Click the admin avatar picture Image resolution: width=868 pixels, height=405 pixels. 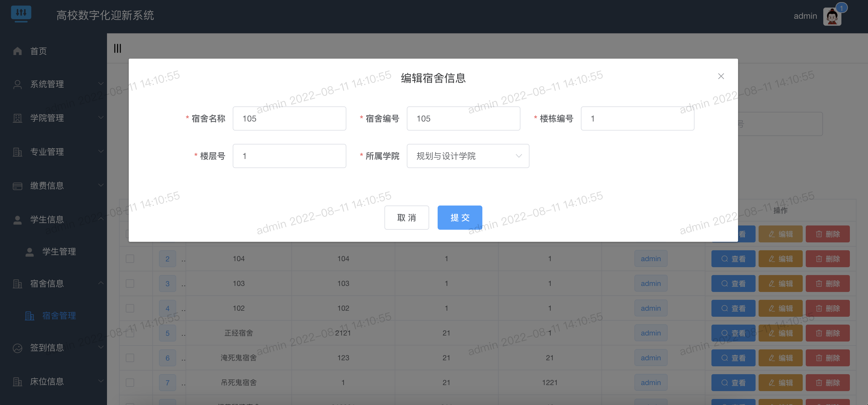832,17
